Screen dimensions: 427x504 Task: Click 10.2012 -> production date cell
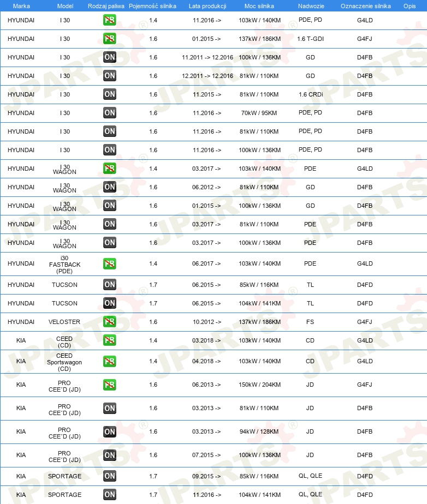point(207,322)
